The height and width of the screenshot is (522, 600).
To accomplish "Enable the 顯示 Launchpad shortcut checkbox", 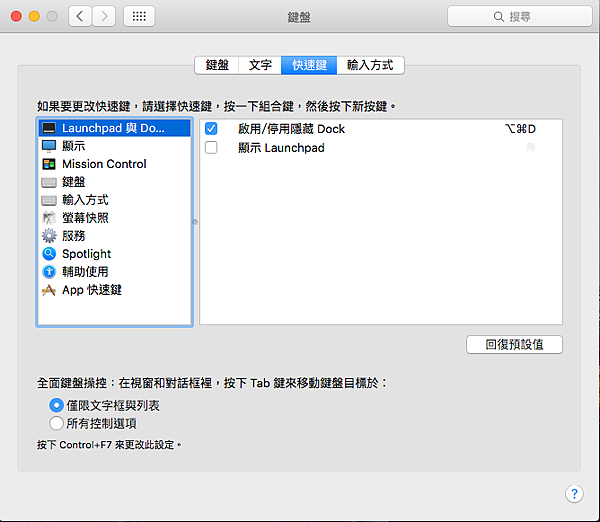I will [x=211, y=147].
